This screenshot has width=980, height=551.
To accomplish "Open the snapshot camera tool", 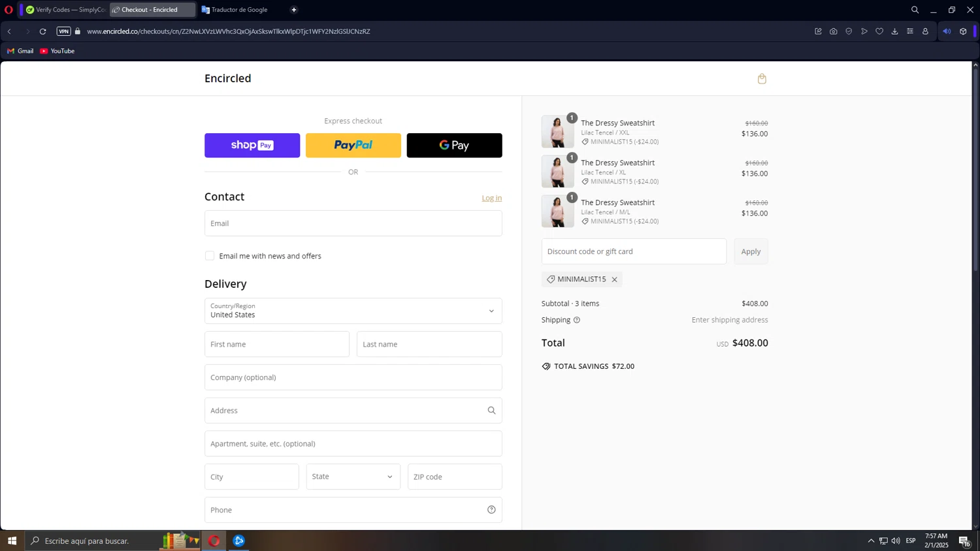I will (x=834, y=31).
